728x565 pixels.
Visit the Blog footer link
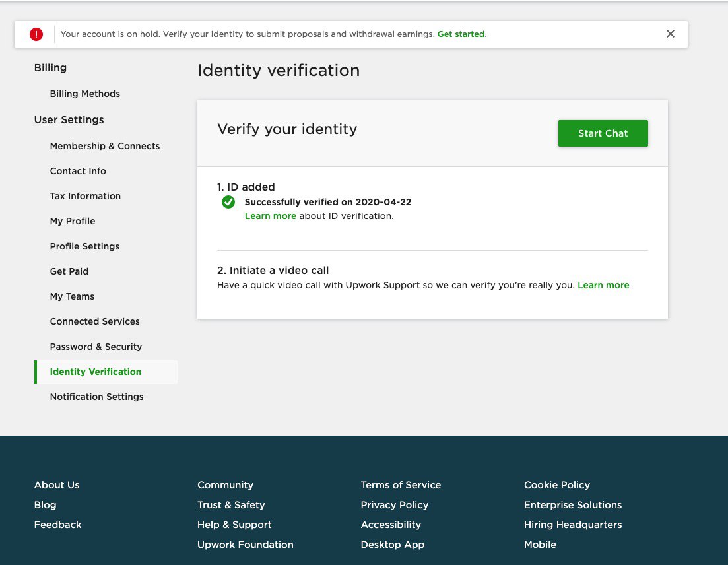tap(45, 505)
